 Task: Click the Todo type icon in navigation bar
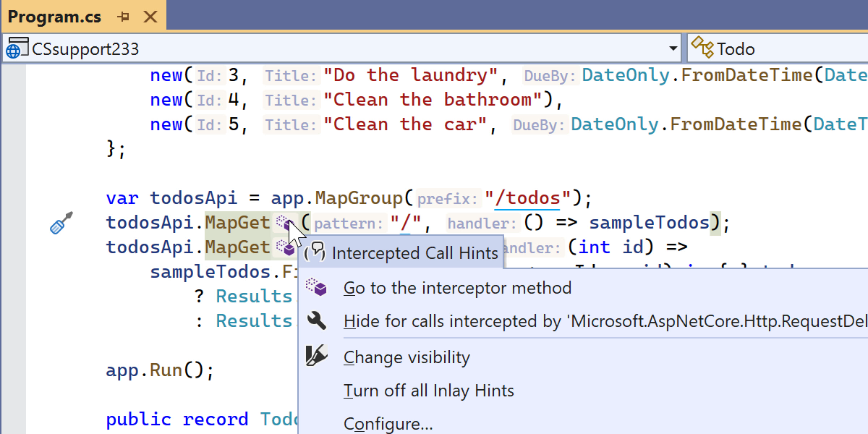702,48
